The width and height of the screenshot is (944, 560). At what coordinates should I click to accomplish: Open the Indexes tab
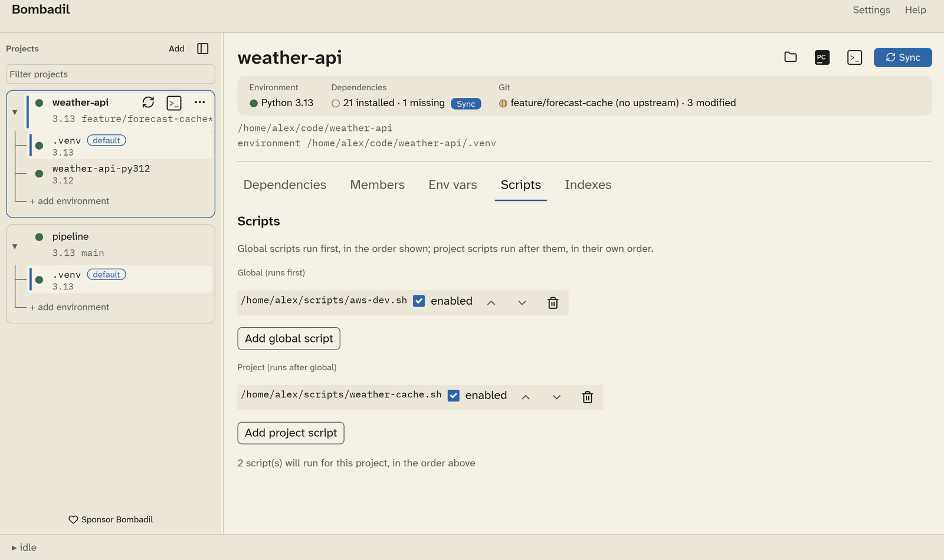[588, 185]
